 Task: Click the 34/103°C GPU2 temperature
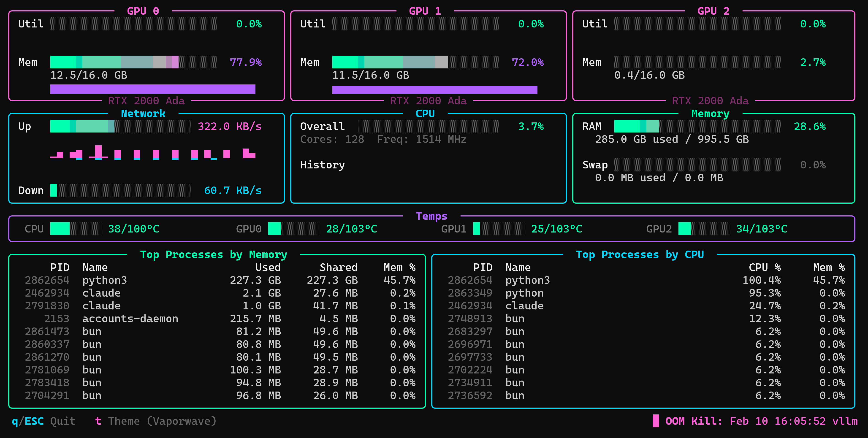click(x=762, y=229)
